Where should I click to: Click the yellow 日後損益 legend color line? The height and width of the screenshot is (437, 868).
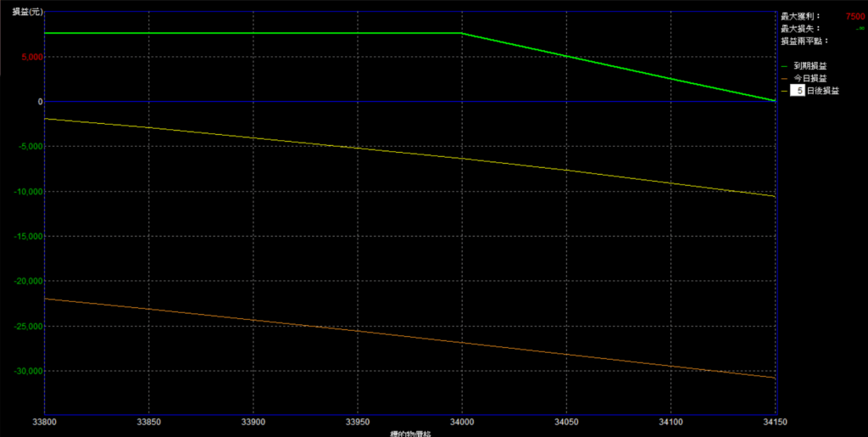pos(784,91)
